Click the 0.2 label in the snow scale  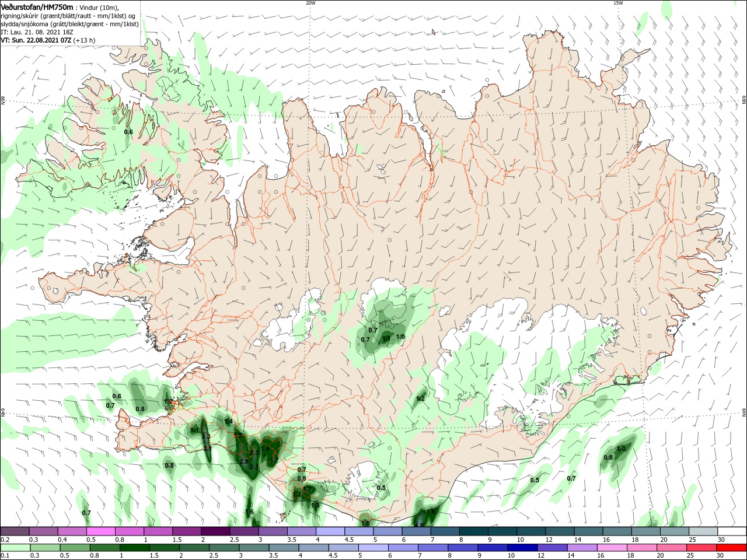(5, 540)
